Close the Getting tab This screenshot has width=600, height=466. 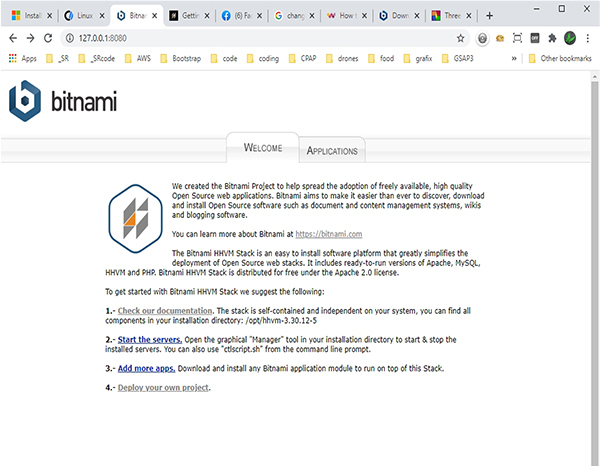[207, 16]
